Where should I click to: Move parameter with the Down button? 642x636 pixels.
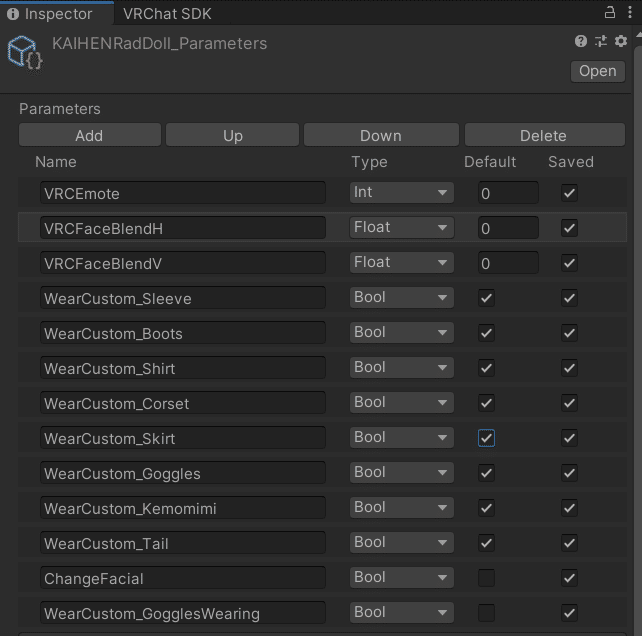381,136
